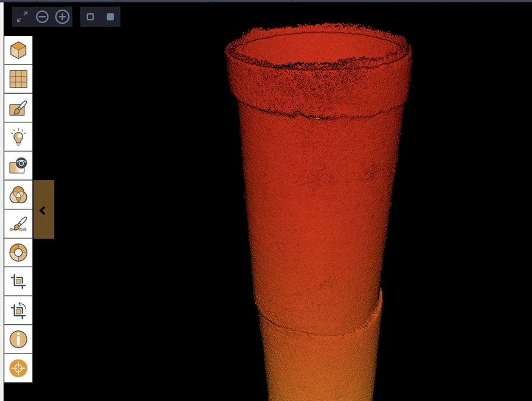Open the overlapping circles color blend tool
The image size is (532, 401).
click(x=18, y=195)
